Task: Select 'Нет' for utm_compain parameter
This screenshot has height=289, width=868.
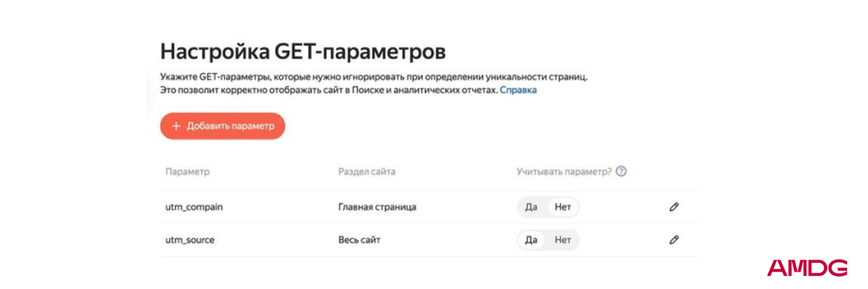Action: click(x=563, y=207)
